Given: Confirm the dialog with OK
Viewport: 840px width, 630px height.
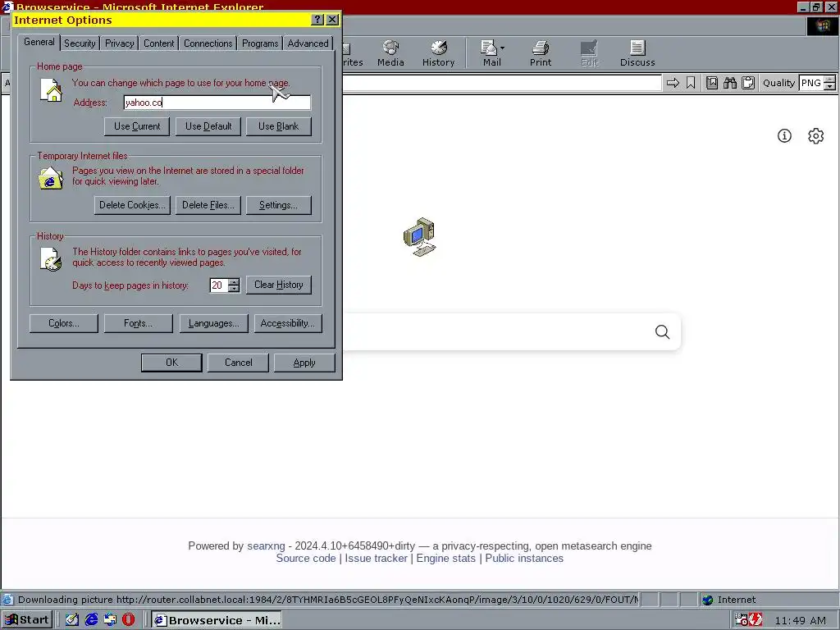Looking at the screenshot, I should 171,363.
